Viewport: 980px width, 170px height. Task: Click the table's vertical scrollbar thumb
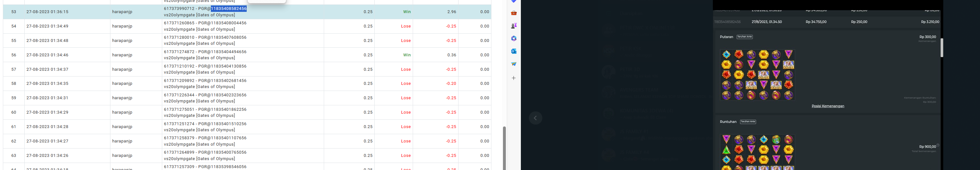(505, 148)
